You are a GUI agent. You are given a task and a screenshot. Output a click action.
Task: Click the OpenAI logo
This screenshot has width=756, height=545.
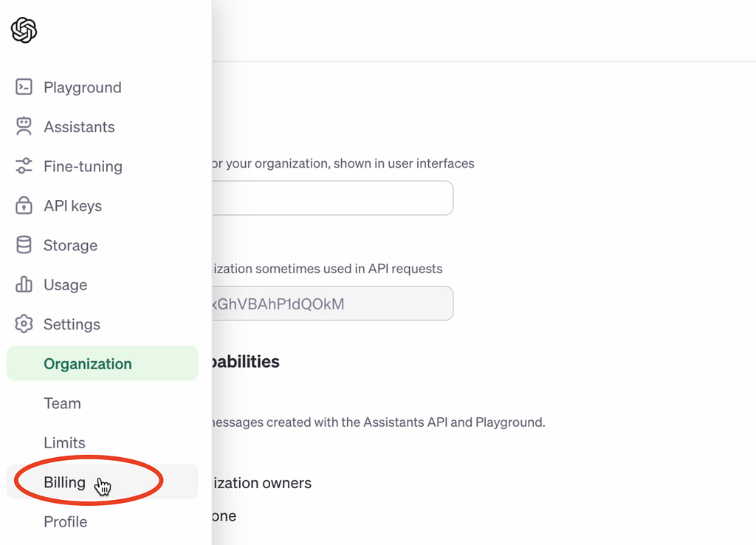[23, 31]
